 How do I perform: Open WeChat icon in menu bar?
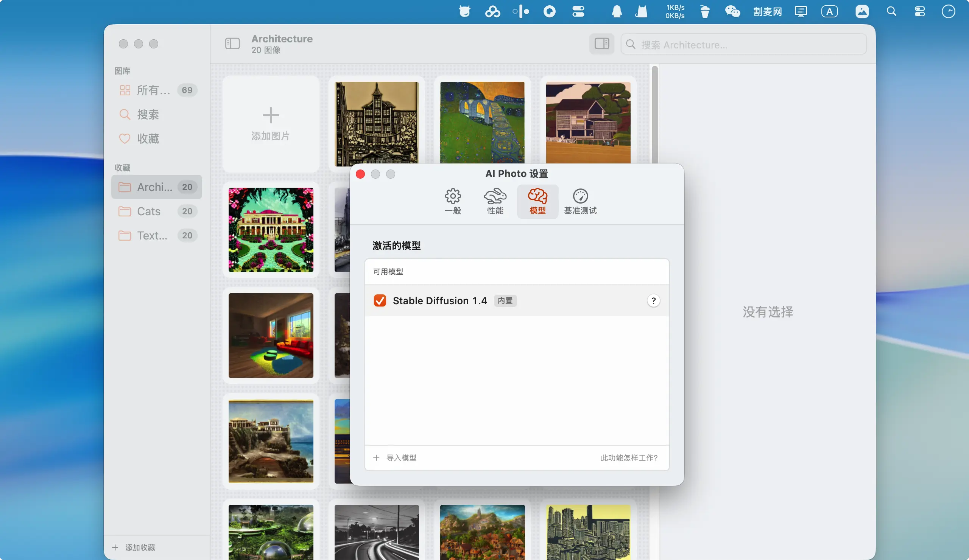tap(732, 11)
